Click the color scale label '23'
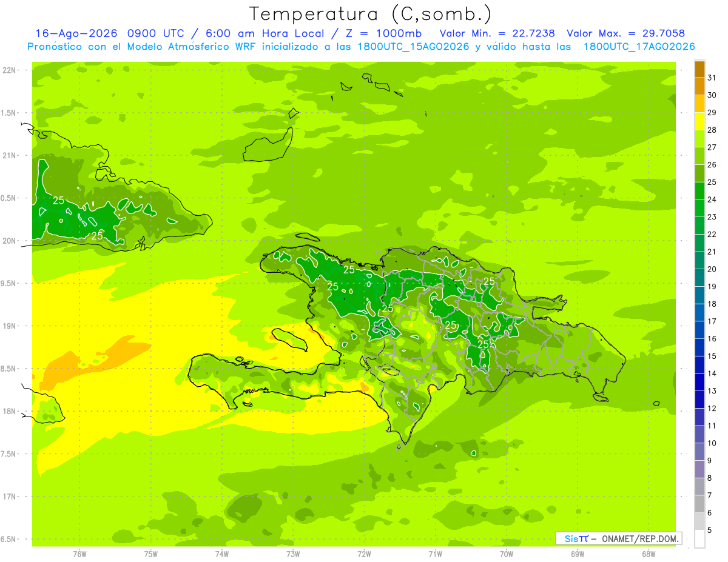This screenshot has width=728, height=562. [712, 216]
